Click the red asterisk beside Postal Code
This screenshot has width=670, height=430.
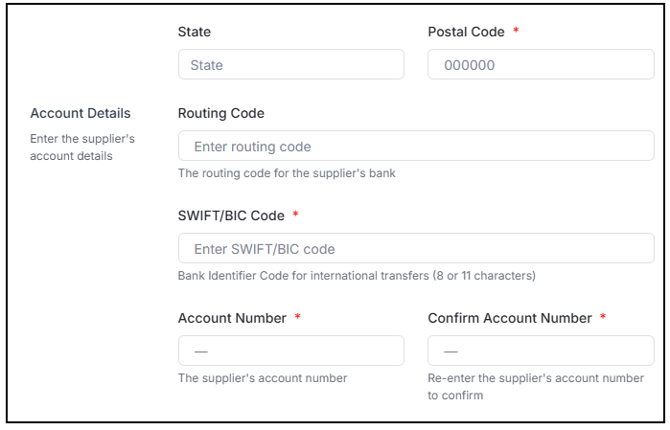pyautogui.click(x=516, y=31)
